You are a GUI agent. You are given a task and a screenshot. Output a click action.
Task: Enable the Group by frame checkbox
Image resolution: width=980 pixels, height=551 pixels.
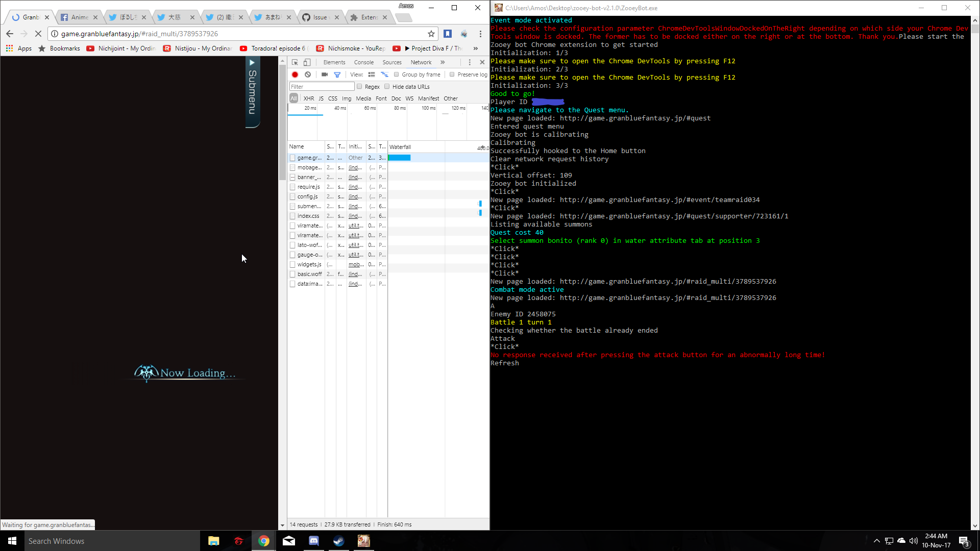point(397,74)
